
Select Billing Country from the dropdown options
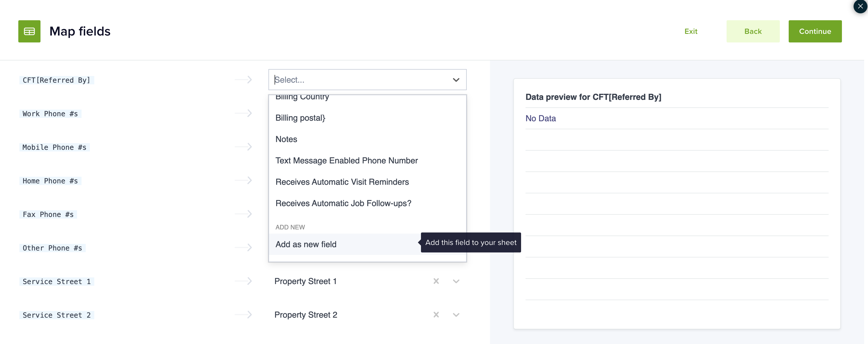click(302, 97)
